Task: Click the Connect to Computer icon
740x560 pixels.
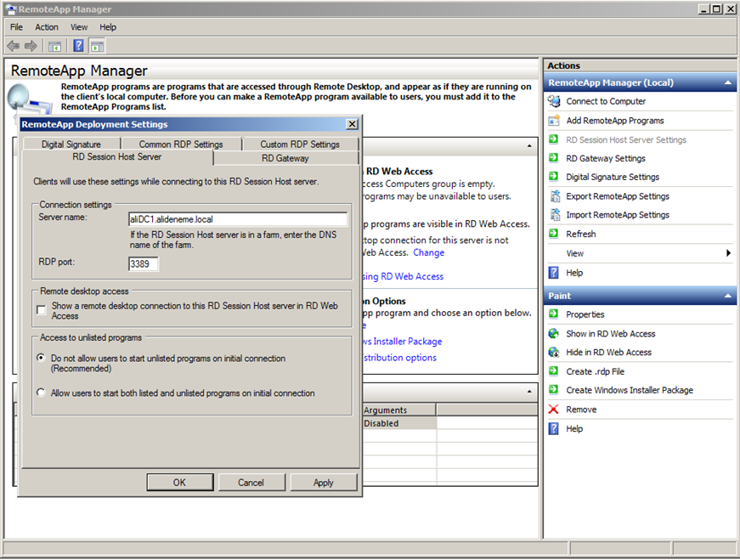Action: point(554,101)
